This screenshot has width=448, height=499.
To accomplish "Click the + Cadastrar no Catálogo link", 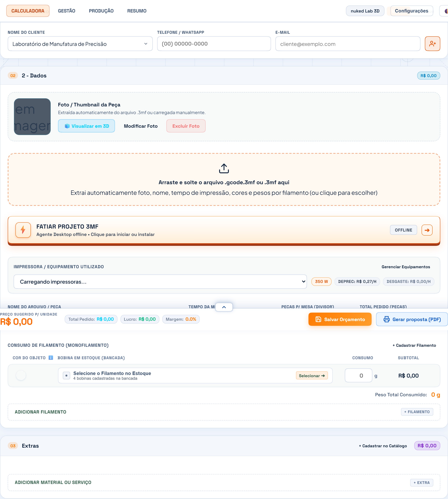I will (383, 446).
